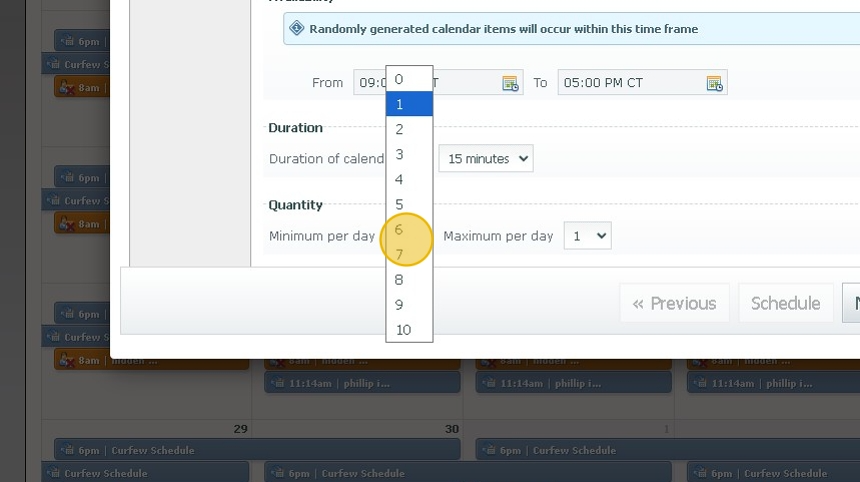Viewport: 860px width, 482px height.
Task: Choose 3 from the minimum per day list
Action: coord(409,154)
